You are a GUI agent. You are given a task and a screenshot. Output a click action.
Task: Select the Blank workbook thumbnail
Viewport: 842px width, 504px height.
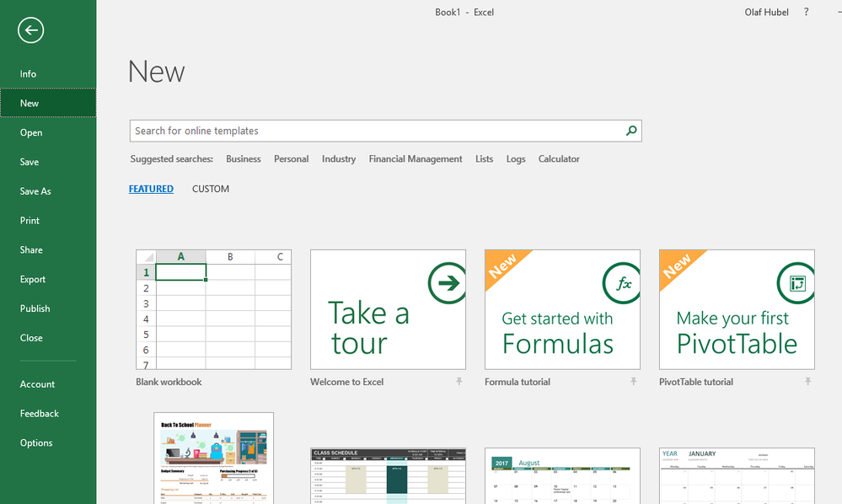[214, 309]
